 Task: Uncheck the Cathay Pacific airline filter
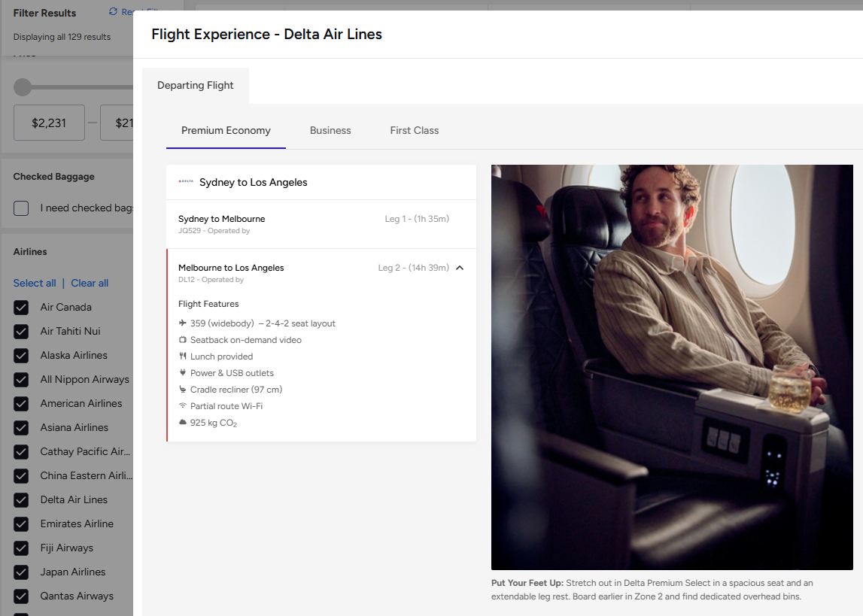coord(21,452)
